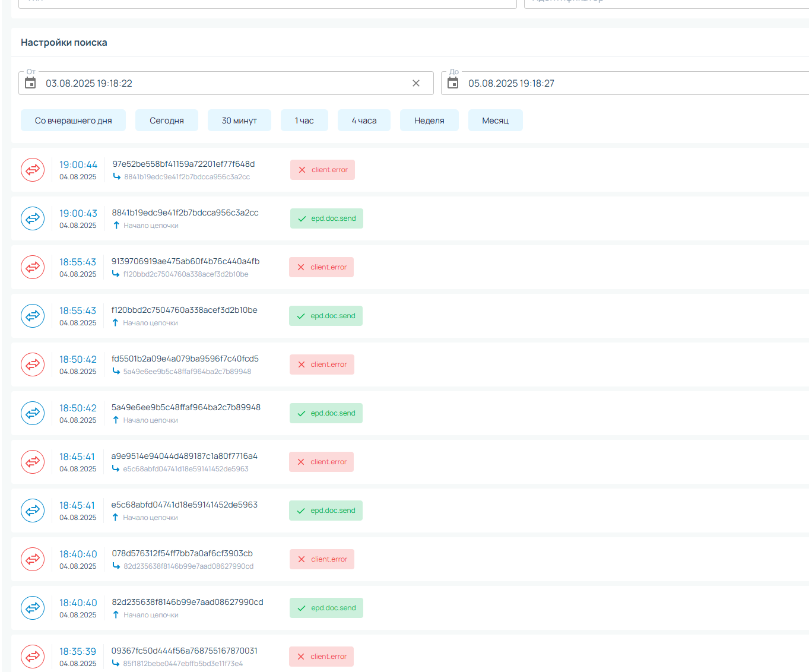Select message ID 09367fc50d444f56a768755167870031
809x672 pixels.
[x=185, y=651]
